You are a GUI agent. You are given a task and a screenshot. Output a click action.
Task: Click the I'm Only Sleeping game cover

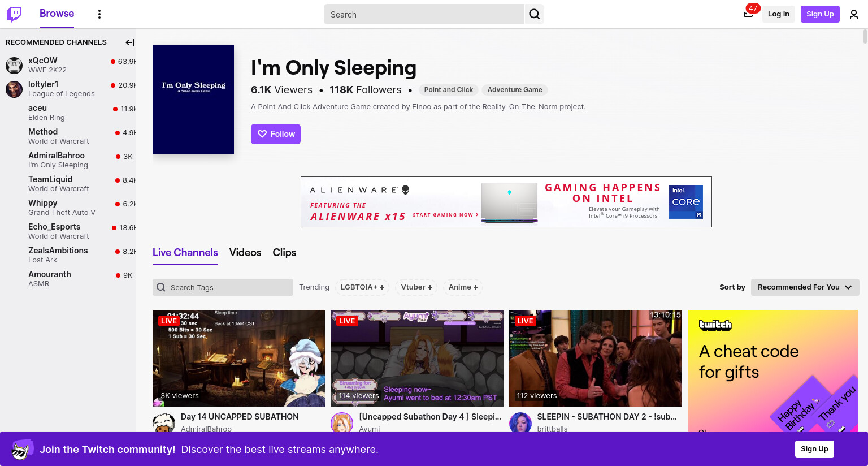point(193,100)
